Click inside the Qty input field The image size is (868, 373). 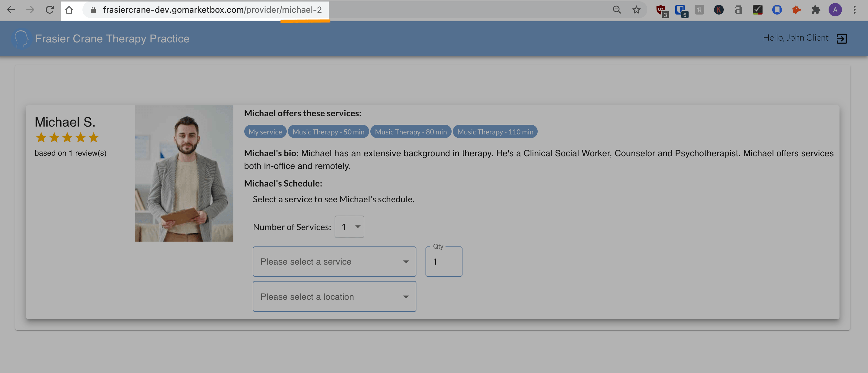(x=443, y=262)
